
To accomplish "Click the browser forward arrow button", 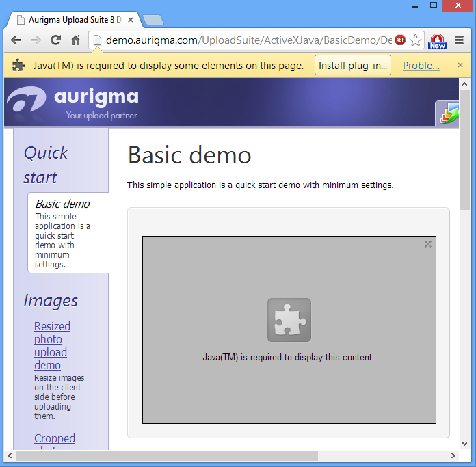I will tap(36, 40).
